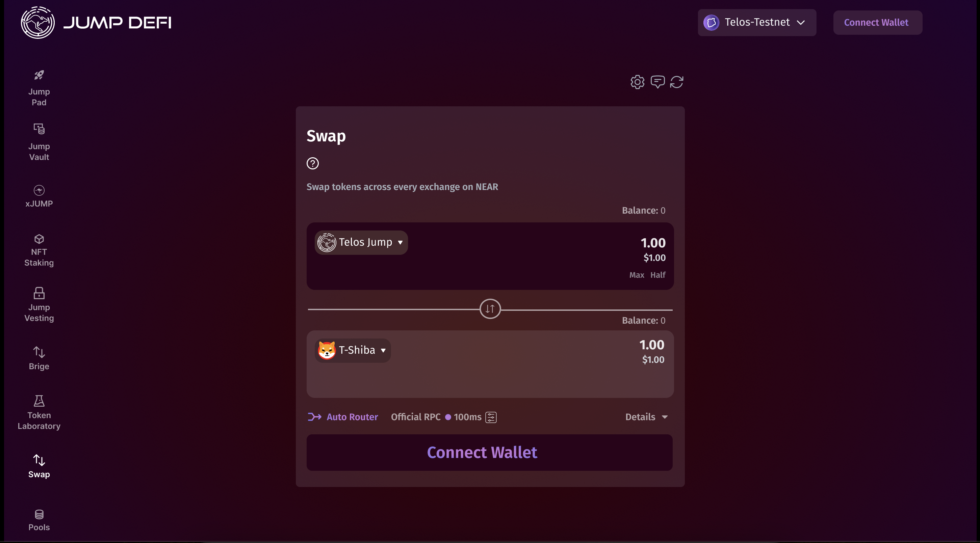Open the Token Laboratory
The height and width of the screenshot is (543, 980).
coord(39,413)
